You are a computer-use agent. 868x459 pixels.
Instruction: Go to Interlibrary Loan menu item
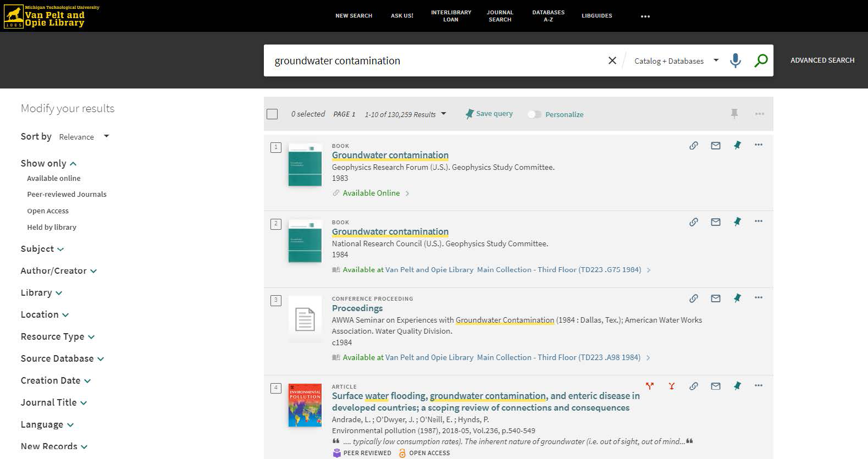(451, 16)
